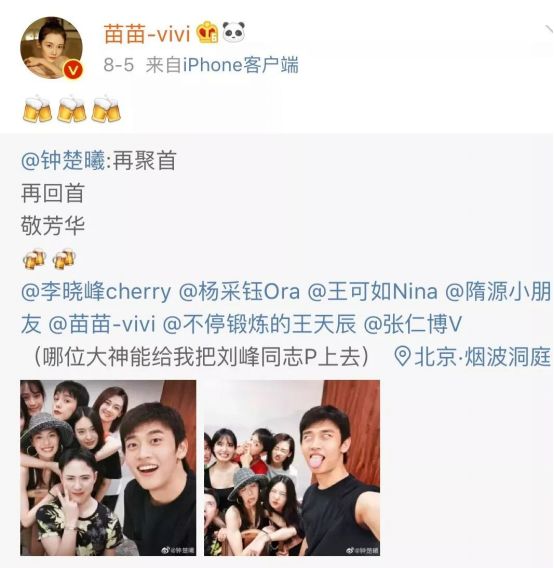Open the @不停锻炼的王天辰 mention
This screenshot has height=568, width=554.
click(x=259, y=324)
